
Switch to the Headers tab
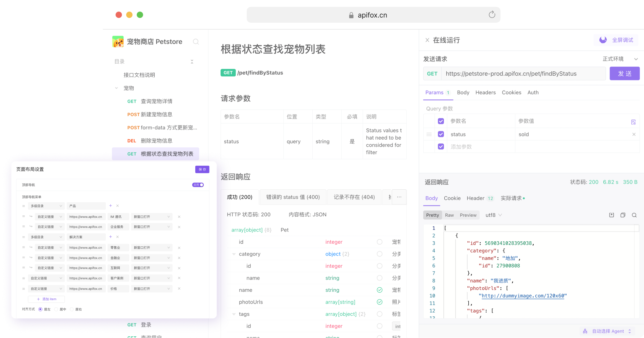485,92
